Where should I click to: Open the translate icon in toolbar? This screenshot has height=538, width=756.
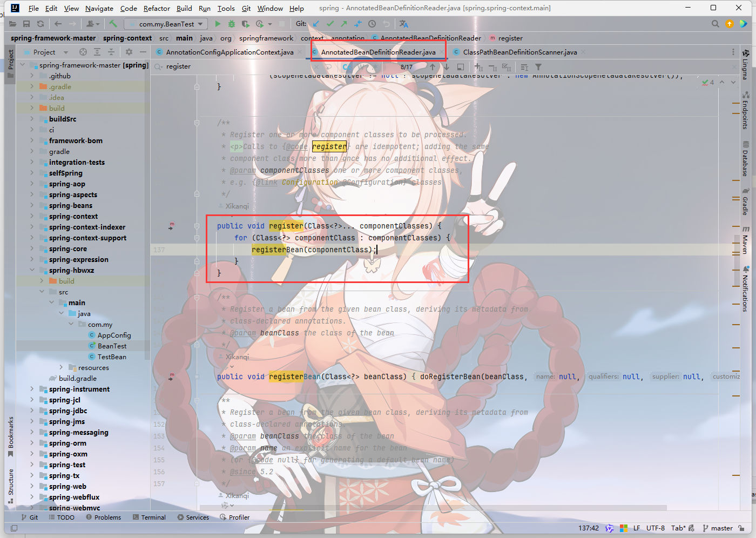pyautogui.click(x=404, y=24)
